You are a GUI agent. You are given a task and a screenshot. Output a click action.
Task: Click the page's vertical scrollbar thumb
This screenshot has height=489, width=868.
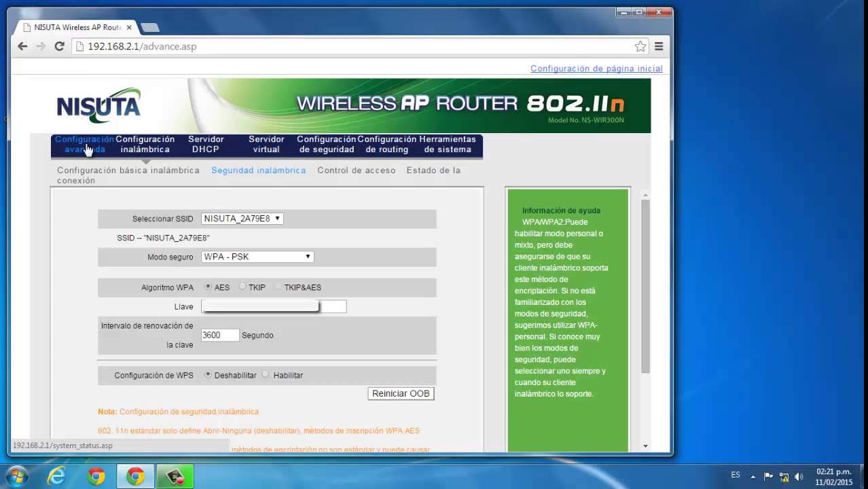click(645, 285)
